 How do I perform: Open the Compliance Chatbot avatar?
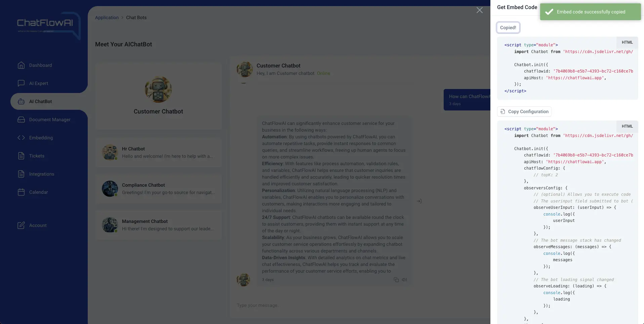coord(110,189)
